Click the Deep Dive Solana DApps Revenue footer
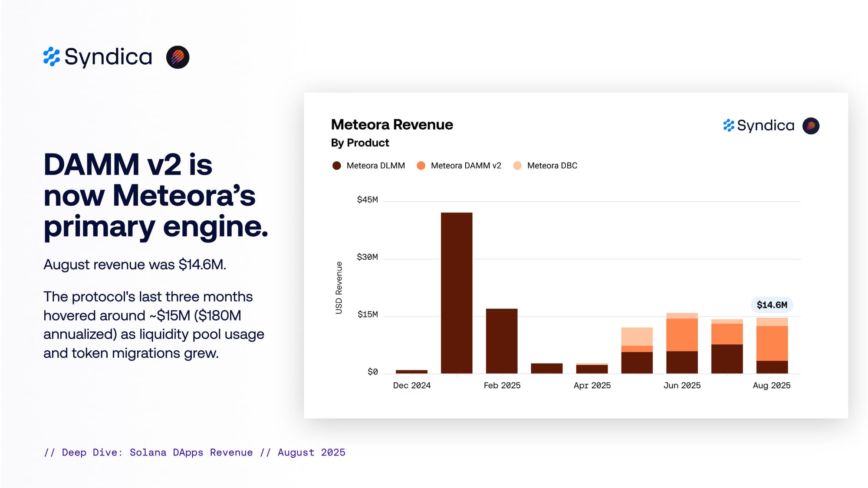The width and height of the screenshot is (868, 488). 194,452
